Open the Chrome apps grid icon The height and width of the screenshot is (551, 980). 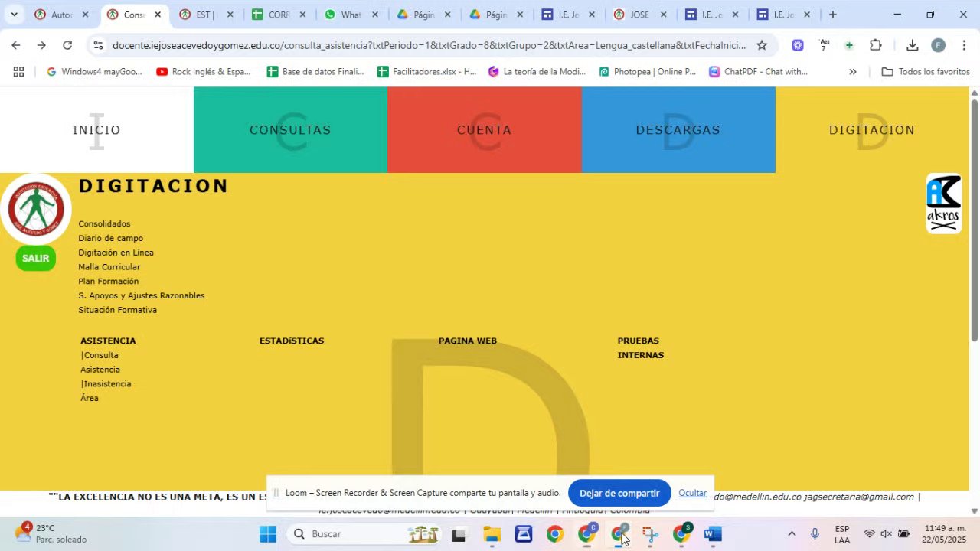[18, 72]
